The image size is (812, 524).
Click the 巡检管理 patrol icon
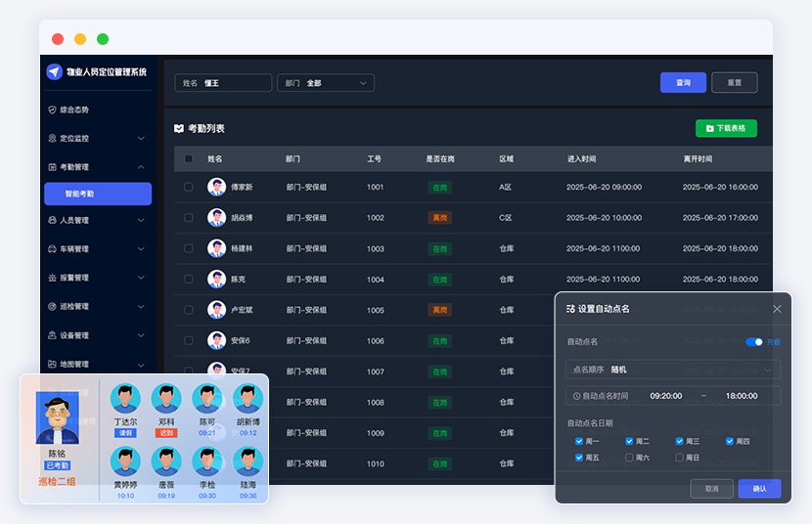pos(52,306)
